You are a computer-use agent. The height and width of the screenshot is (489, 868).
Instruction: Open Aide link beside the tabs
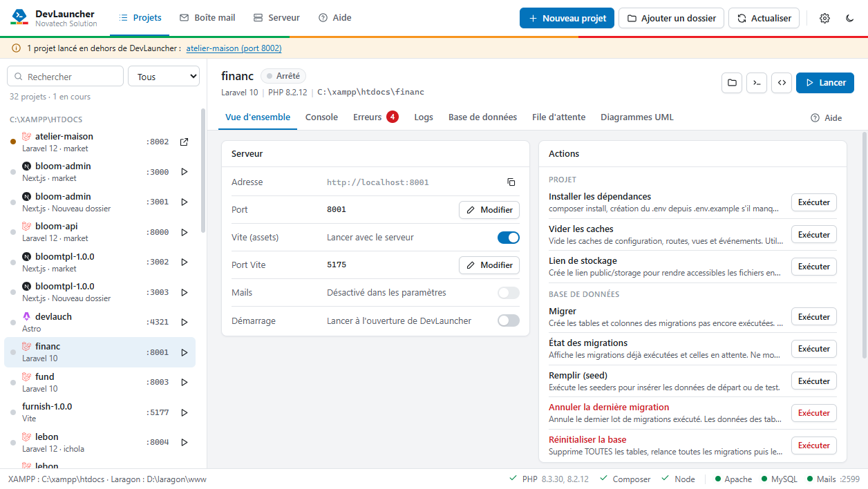827,118
